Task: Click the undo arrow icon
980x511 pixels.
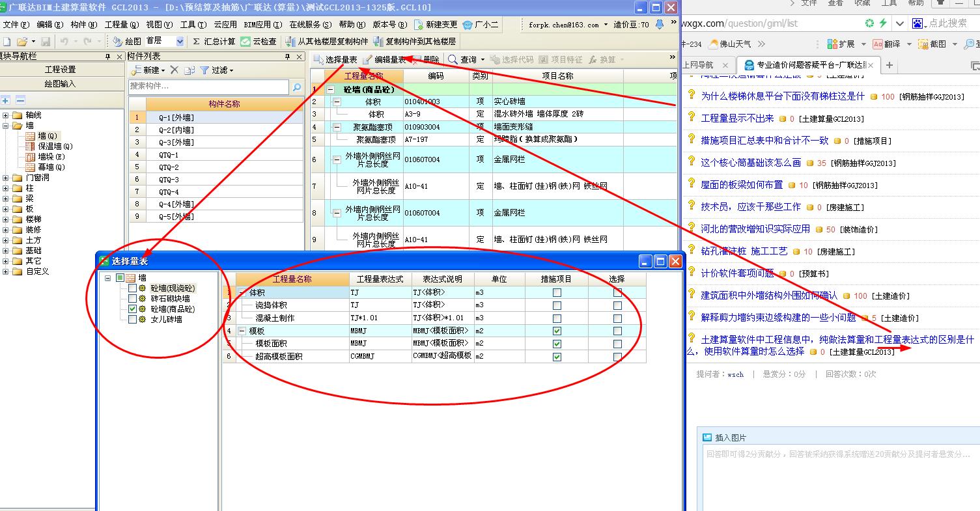Action: coord(64,41)
